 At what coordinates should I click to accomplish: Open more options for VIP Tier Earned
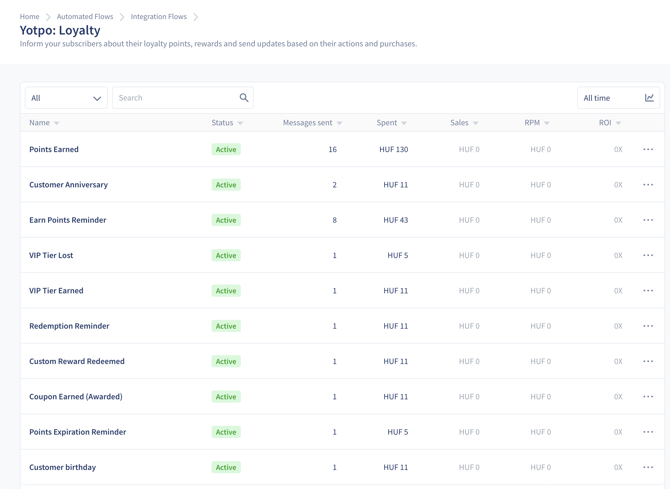point(648,291)
